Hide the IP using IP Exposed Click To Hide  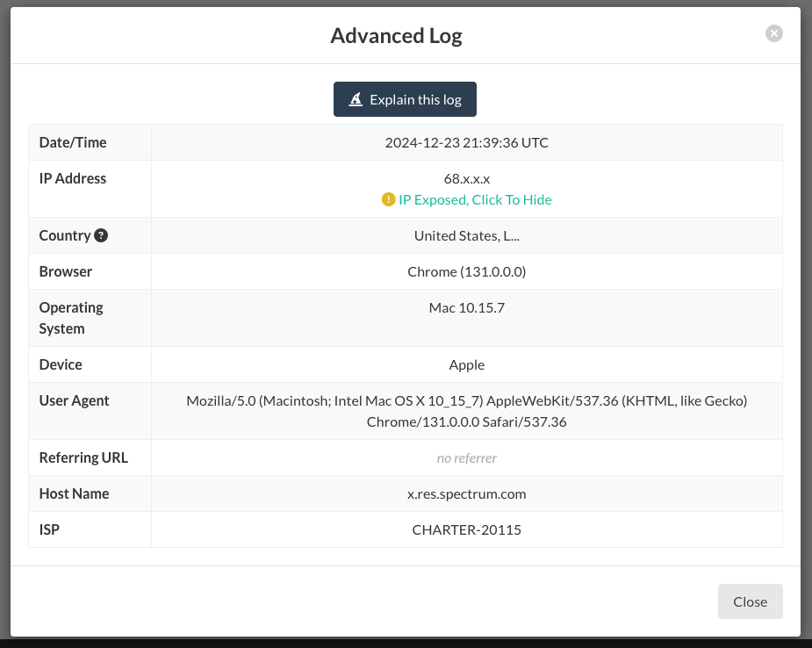[x=474, y=199]
